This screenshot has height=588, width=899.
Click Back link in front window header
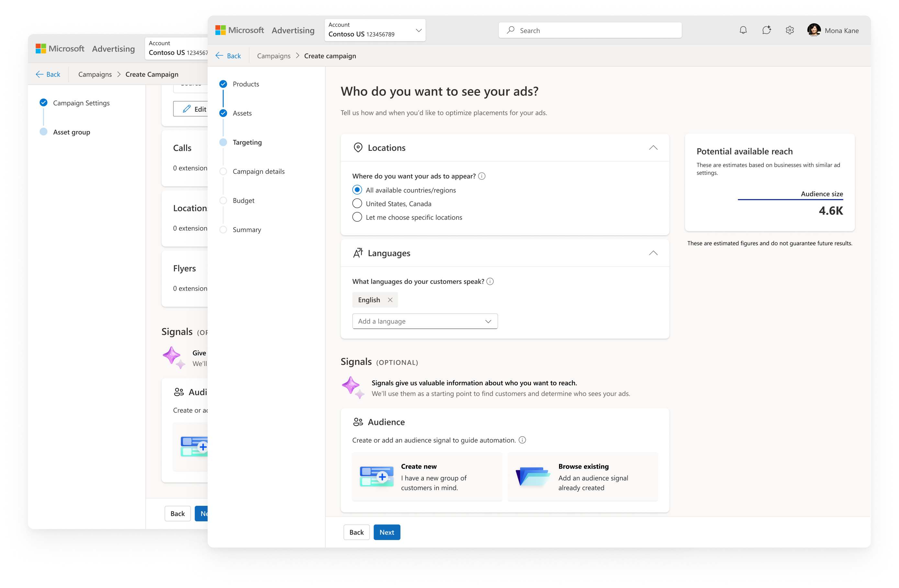pyautogui.click(x=234, y=56)
